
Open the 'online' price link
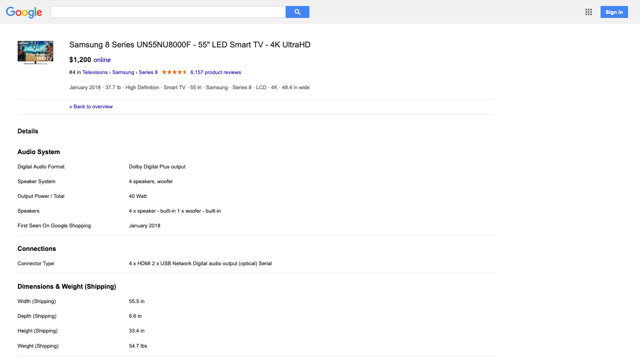point(102,60)
